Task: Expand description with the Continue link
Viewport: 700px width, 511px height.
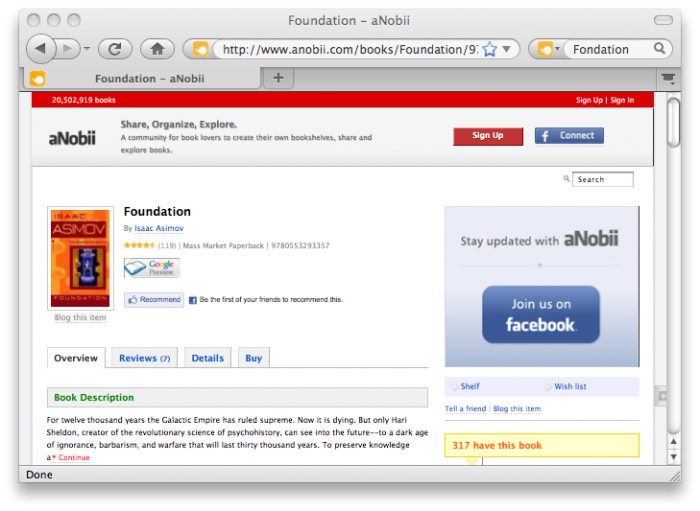Action: point(74,457)
